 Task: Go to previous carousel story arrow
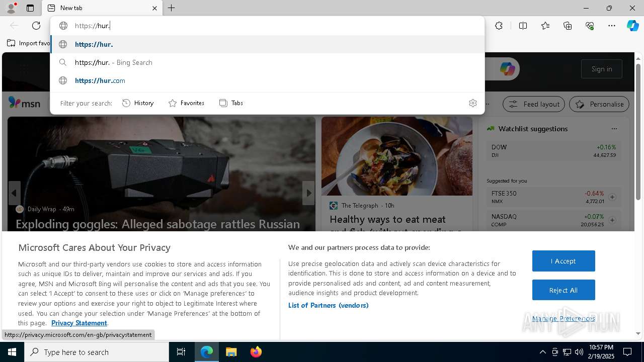point(14,193)
